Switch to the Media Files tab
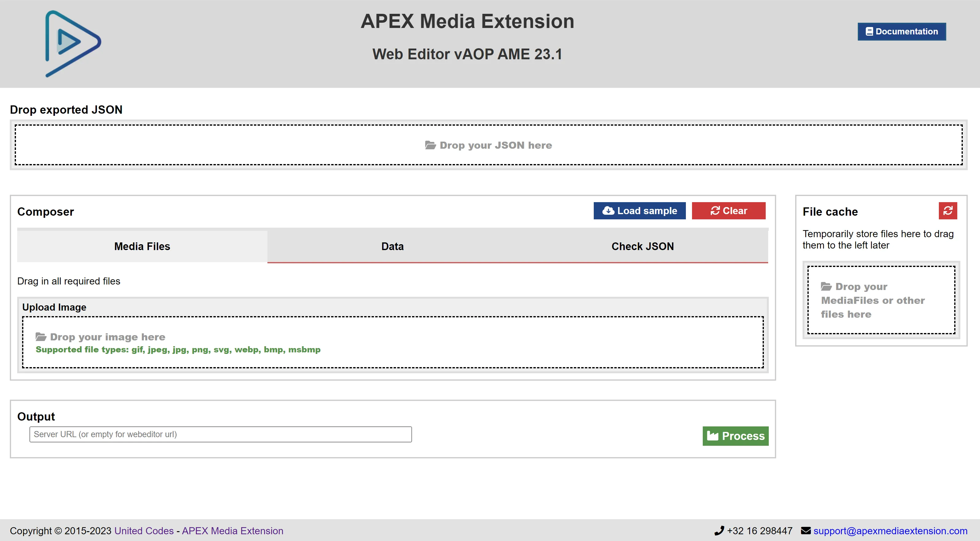 [x=142, y=246]
